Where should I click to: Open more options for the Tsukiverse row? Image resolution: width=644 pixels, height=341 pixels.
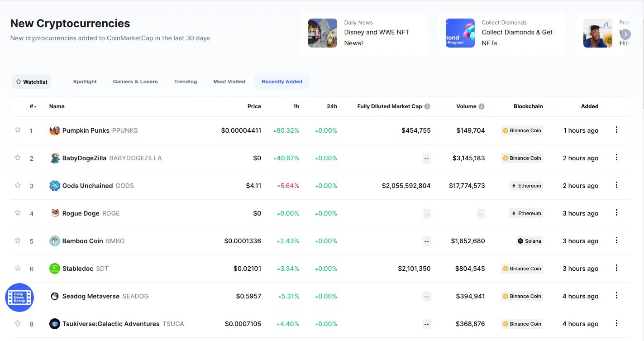pos(616,323)
